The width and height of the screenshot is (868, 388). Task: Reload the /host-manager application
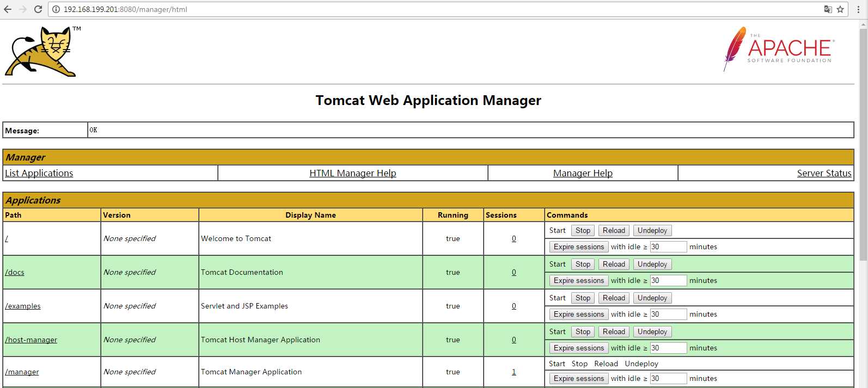614,332
